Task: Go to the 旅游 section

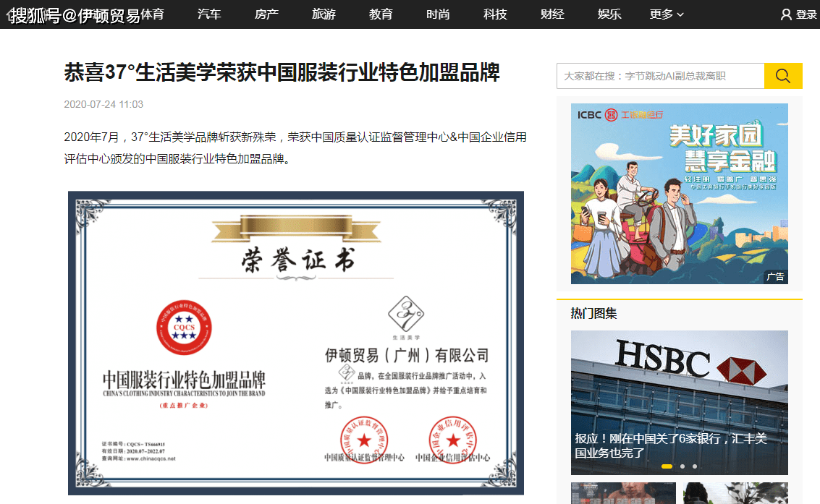Action: tap(324, 14)
